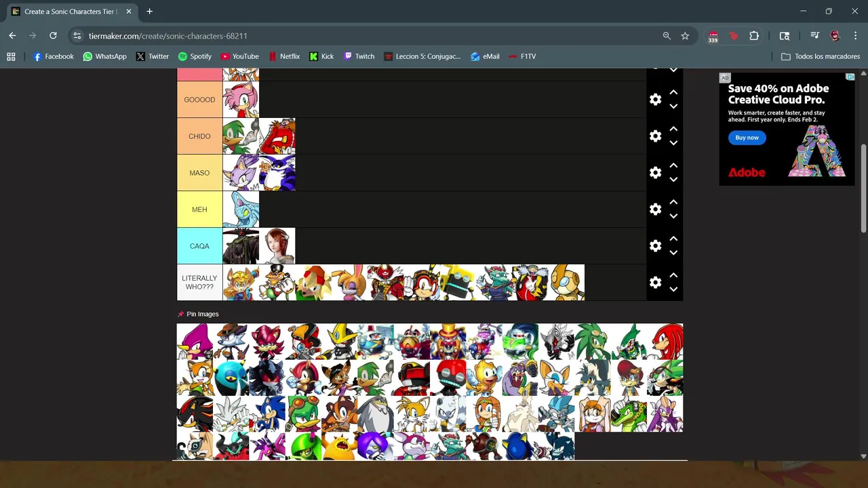Image resolution: width=868 pixels, height=488 pixels.
Task: Move CHIDO tier down with arrow
Action: click(673, 143)
